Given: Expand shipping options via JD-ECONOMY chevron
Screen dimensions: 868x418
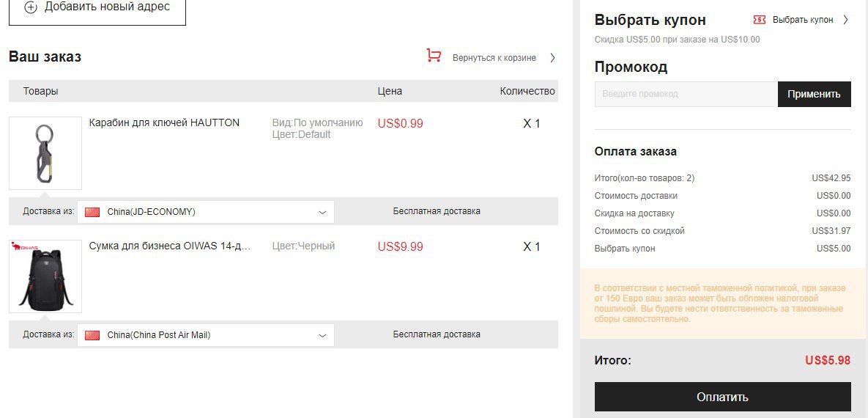Looking at the screenshot, I should (x=323, y=212).
